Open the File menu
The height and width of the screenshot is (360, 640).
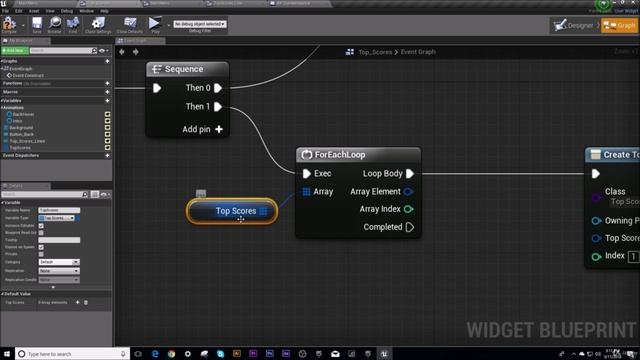(5, 11)
